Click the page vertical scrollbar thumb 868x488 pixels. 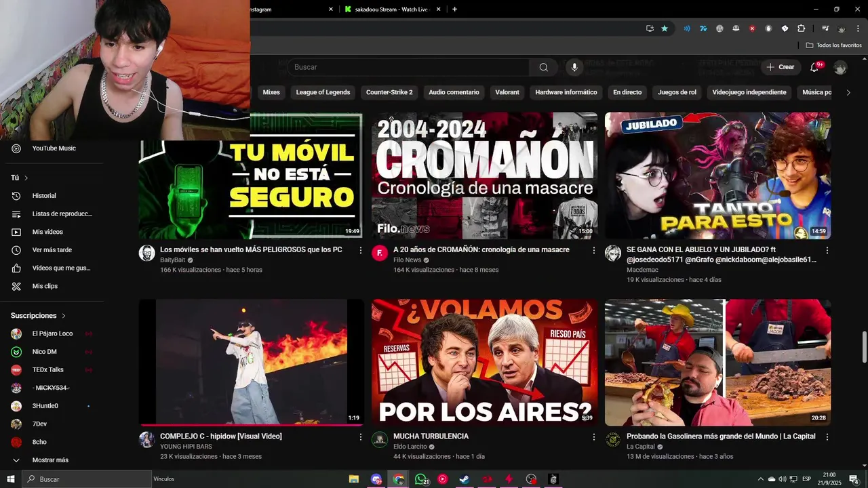[x=863, y=347]
